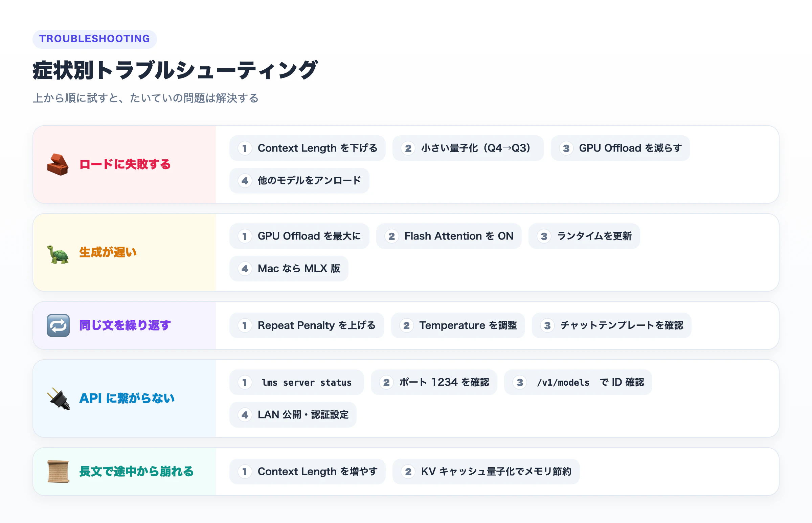Screen dimensions: 812x523
Task: Select the Temperature を調整 chip
Action: click(458, 325)
